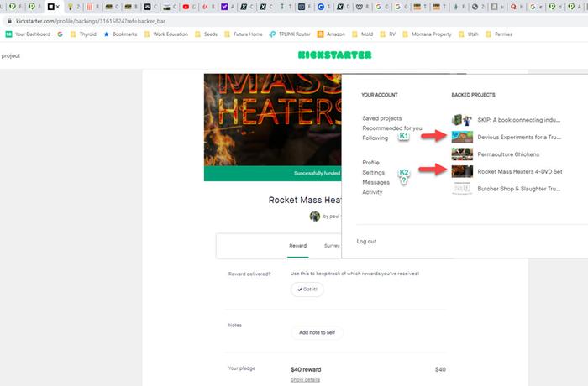Open the Devious Experiments project thumbnail
Screen dimensions: 588x386
(x=461, y=136)
